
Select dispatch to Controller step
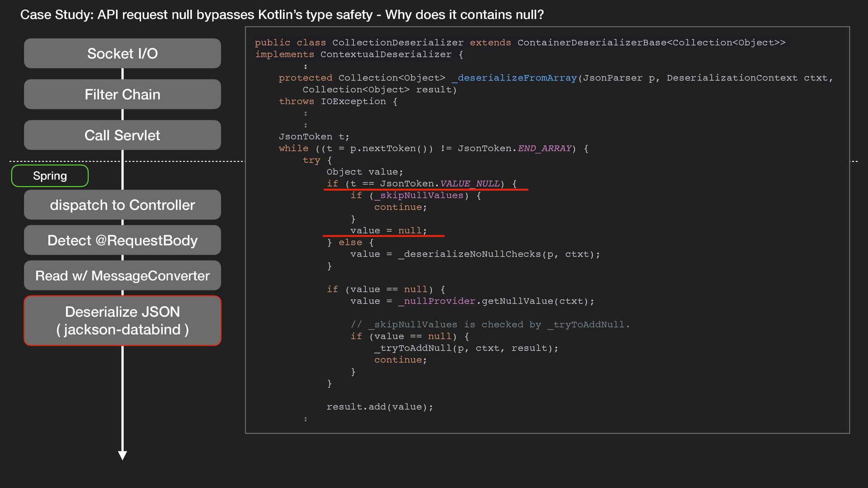pyautogui.click(x=122, y=205)
